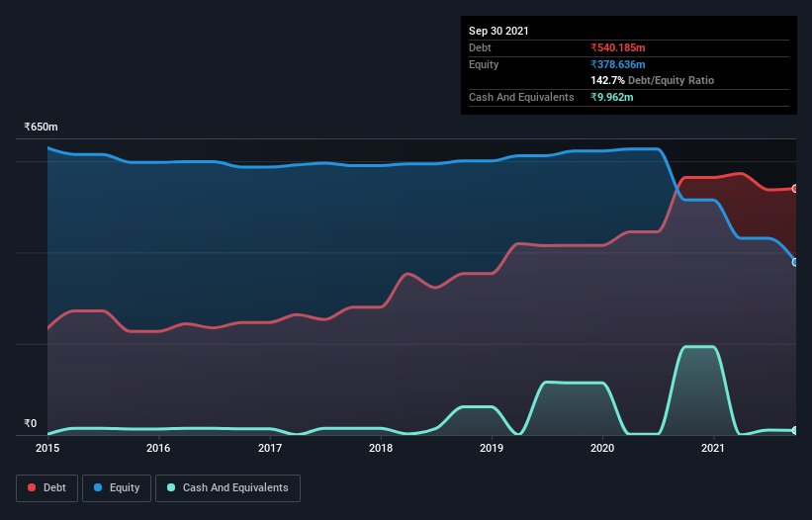The height and width of the screenshot is (520, 812).
Task: Click the 2017 x-axis label
Action: (x=270, y=448)
